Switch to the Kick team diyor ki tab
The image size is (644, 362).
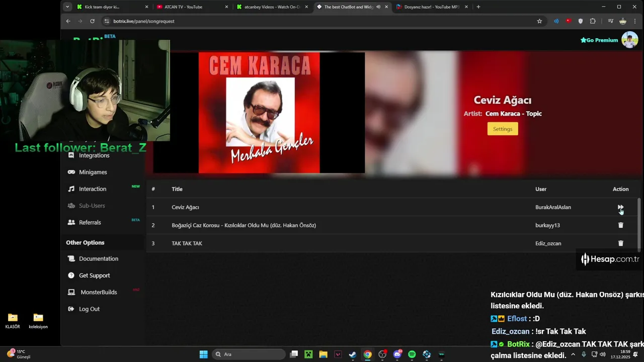coord(113,7)
